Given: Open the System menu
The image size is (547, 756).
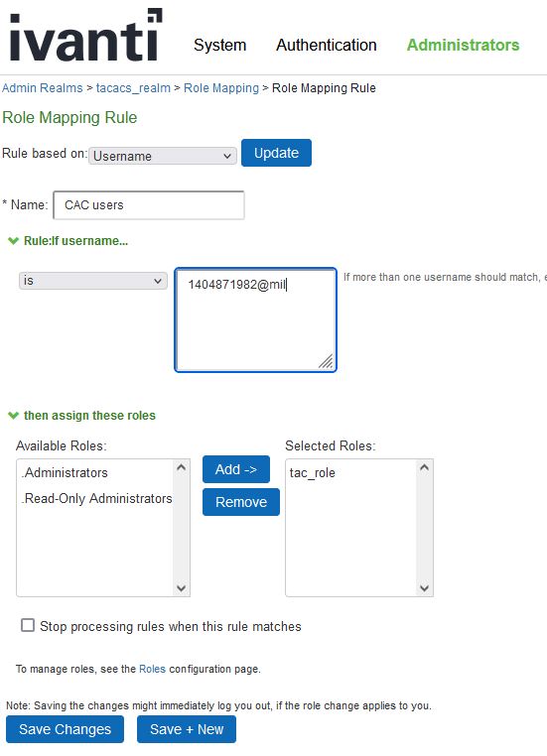Looking at the screenshot, I should pos(220,45).
